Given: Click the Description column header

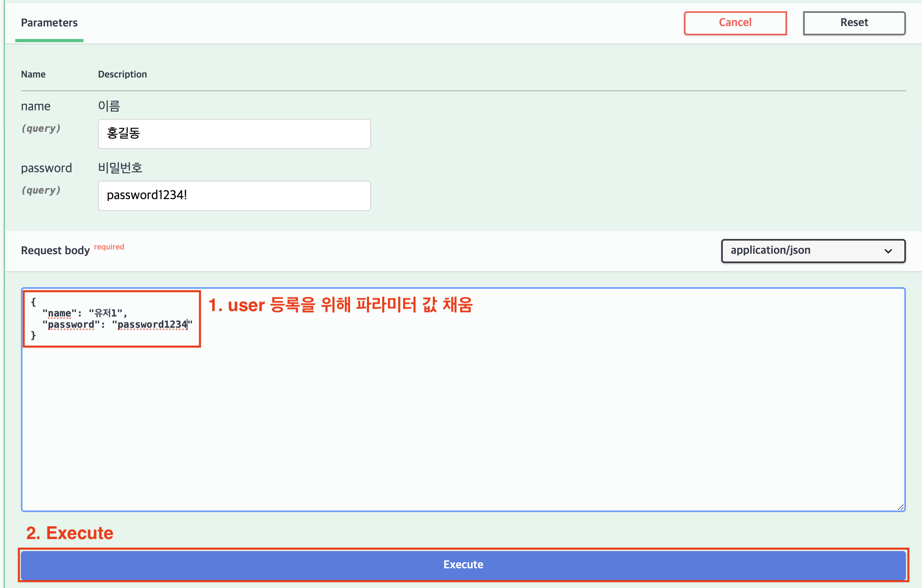Looking at the screenshot, I should (122, 74).
